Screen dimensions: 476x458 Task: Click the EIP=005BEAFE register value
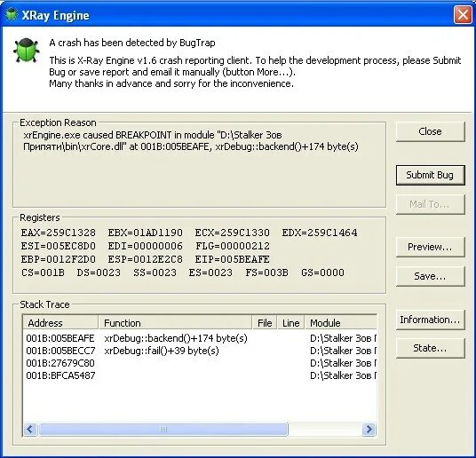point(233,259)
